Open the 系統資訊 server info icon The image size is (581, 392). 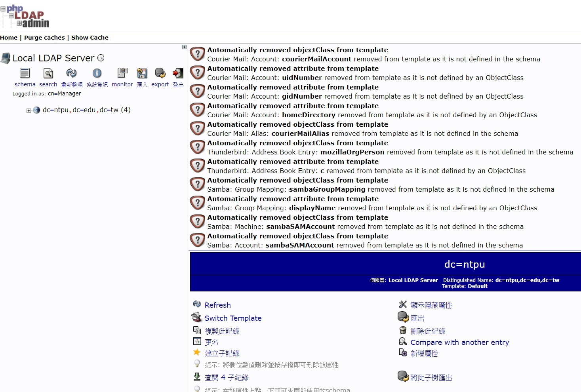pyautogui.click(x=97, y=73)
